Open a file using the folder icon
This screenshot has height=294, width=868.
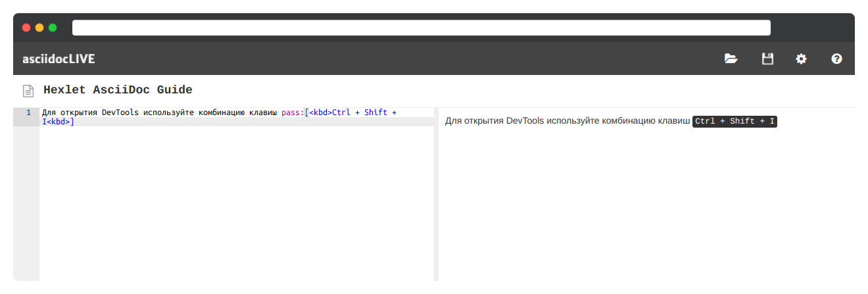click(731, 59)
